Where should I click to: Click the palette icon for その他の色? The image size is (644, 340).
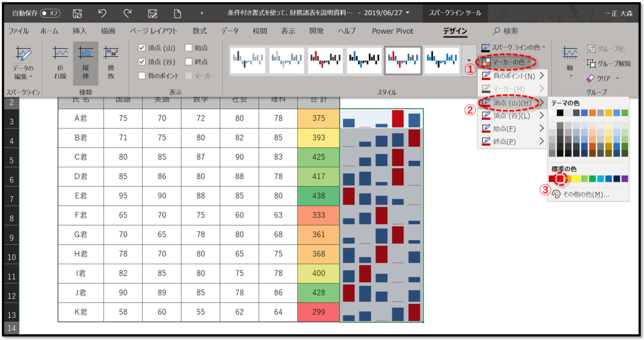pos(556,194)
